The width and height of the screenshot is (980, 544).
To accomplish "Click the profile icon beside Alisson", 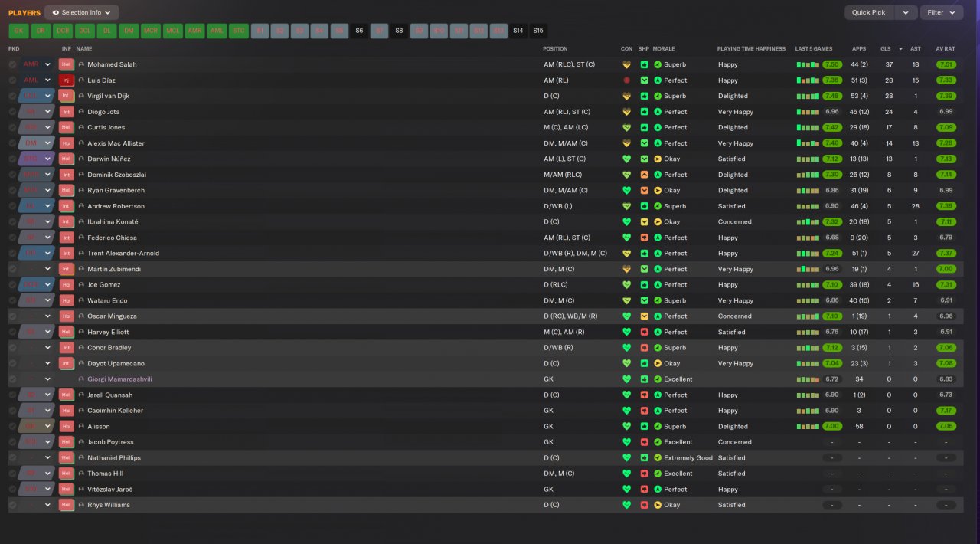I will point(81,426).
